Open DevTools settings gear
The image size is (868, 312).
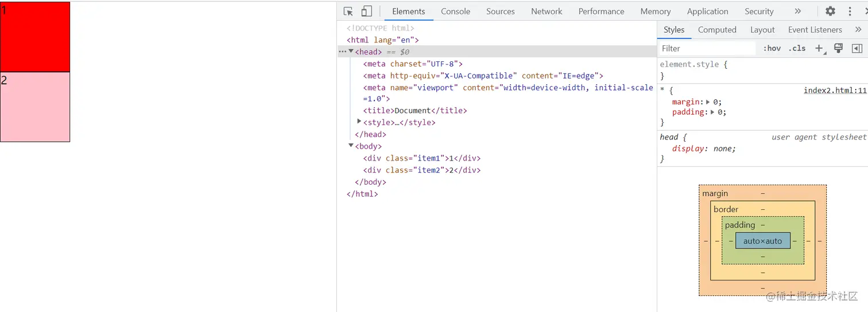830,11
